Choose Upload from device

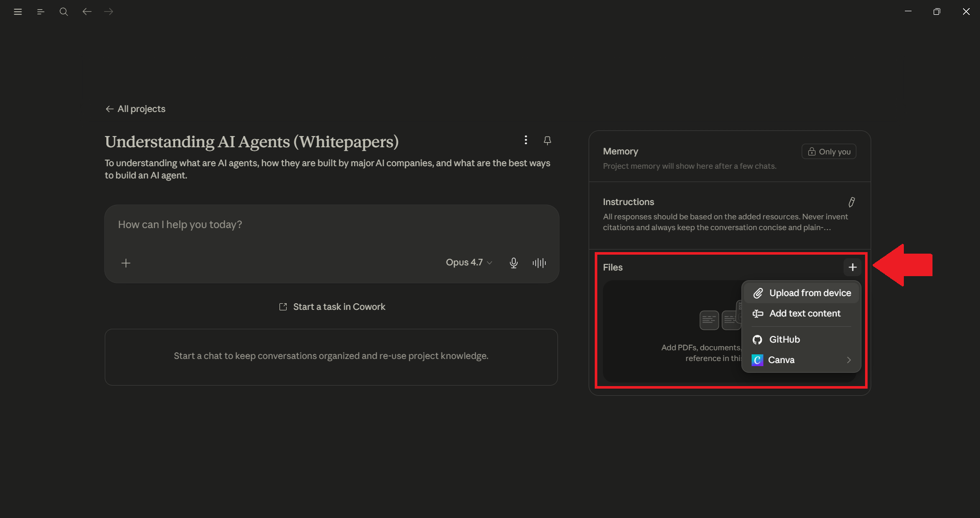click(801, 293)
